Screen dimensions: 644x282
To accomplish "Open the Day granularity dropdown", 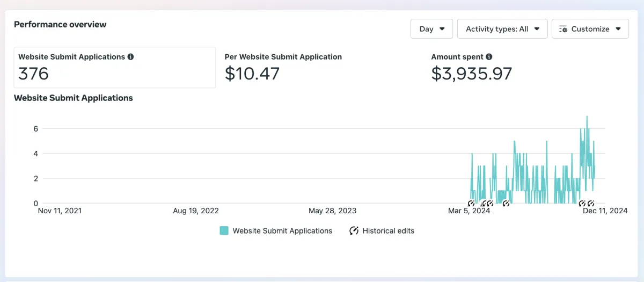I will [432, 29].
